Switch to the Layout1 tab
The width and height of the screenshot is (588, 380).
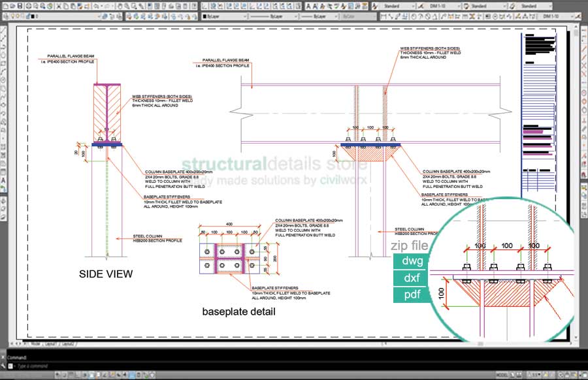pyautogui.click(x=49, y=343)
